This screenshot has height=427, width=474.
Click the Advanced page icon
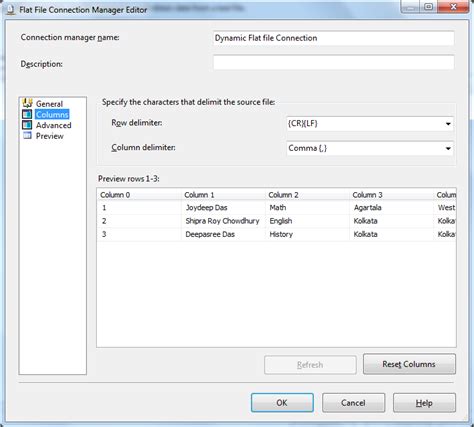click(x=27, y=125)
